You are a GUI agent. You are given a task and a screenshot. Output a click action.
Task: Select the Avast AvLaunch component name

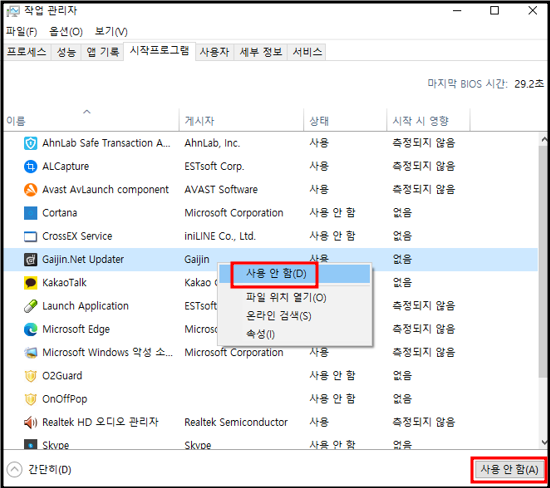pos(105,190)
